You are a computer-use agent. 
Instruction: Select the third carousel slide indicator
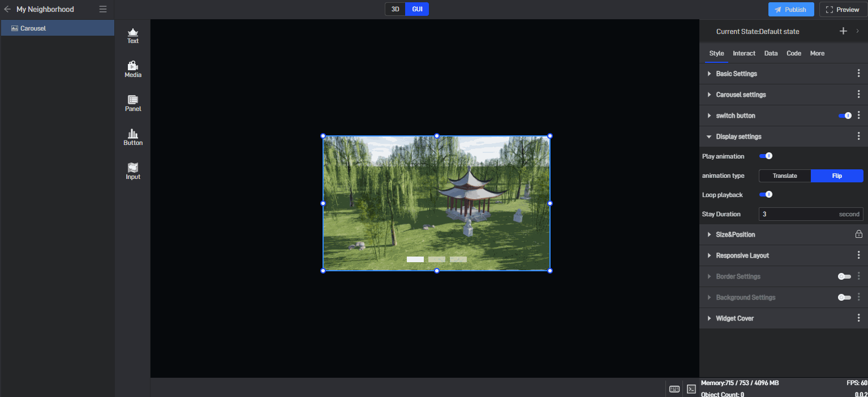pyautogui.click(x=458, y=259)
